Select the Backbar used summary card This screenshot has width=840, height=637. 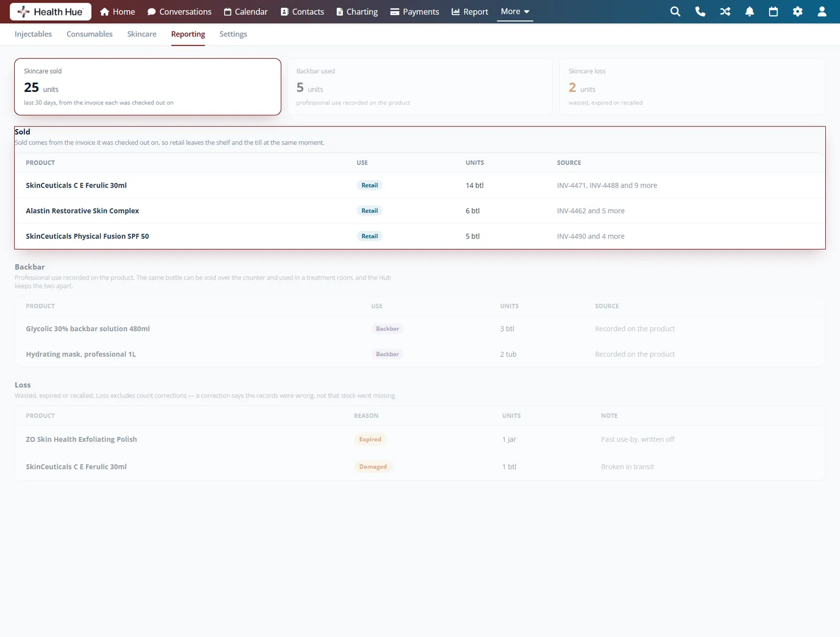(x=420, y=87)
